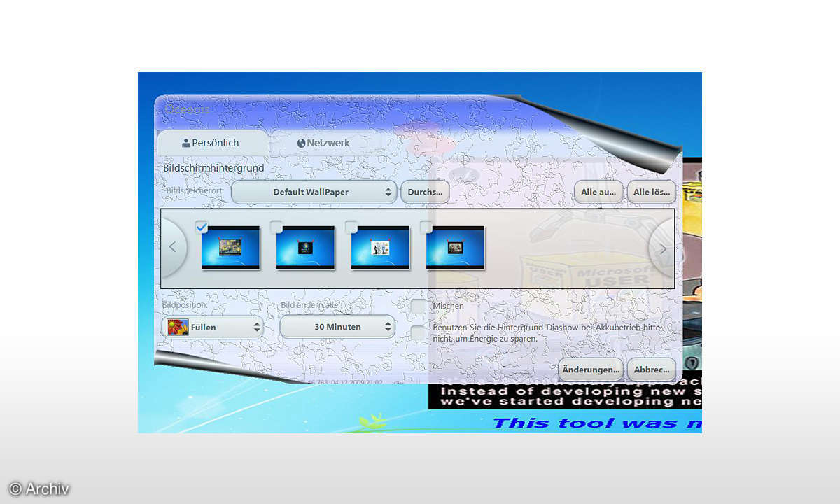The image size is (840, 504).
Task: Uncheck the first wallpaper's checkbox
Action: 202,227
